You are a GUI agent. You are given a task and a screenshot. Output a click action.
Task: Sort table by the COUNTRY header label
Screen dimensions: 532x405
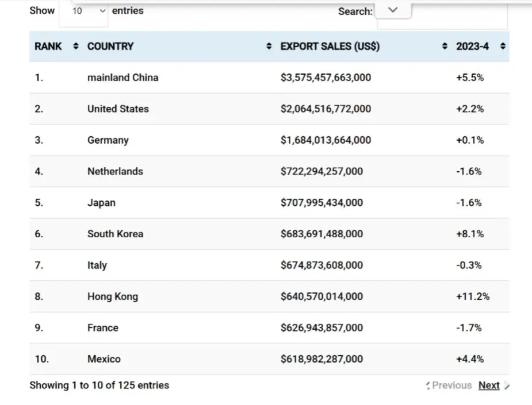click(110, 47)
